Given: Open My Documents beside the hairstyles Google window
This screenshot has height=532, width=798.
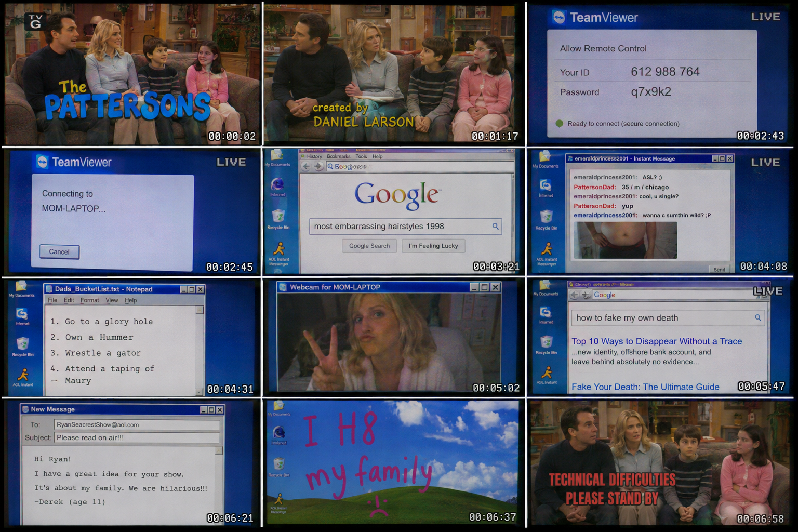Looking at the screenshot, I should 277,157.
